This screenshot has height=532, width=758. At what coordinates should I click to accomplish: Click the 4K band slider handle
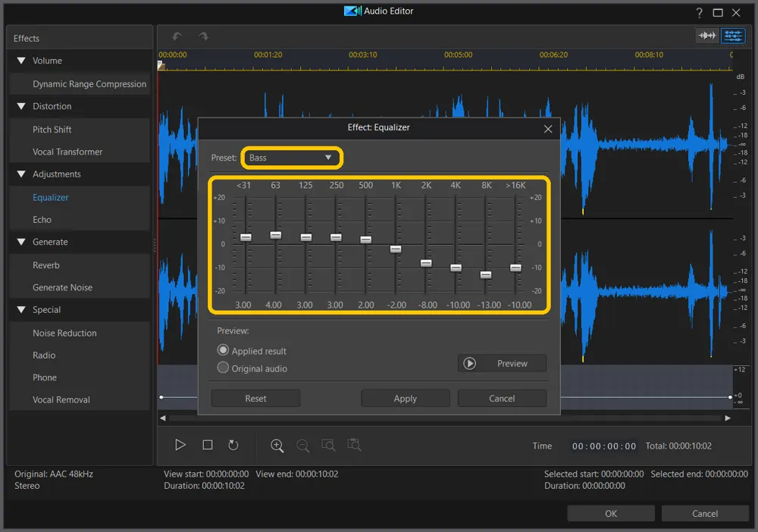pos(456,268)
